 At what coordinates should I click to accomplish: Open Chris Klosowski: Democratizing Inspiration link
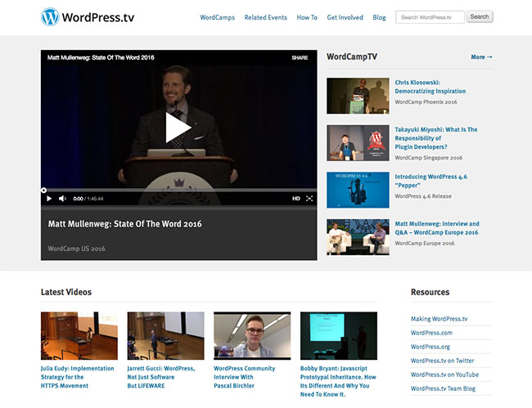point(430,87)
